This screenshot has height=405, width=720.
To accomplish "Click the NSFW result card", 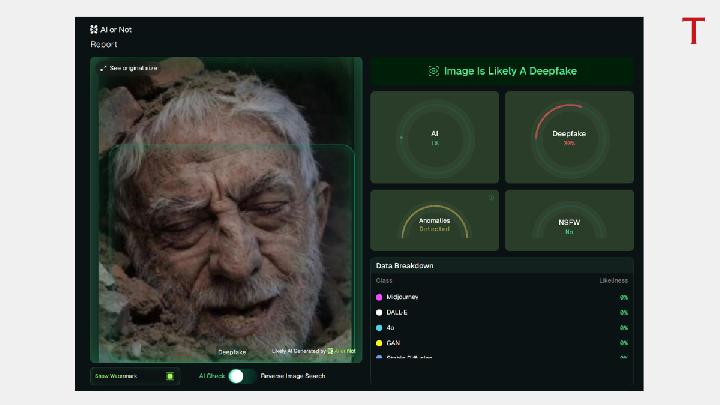I will pyautogui.click(x=569, y=221).
